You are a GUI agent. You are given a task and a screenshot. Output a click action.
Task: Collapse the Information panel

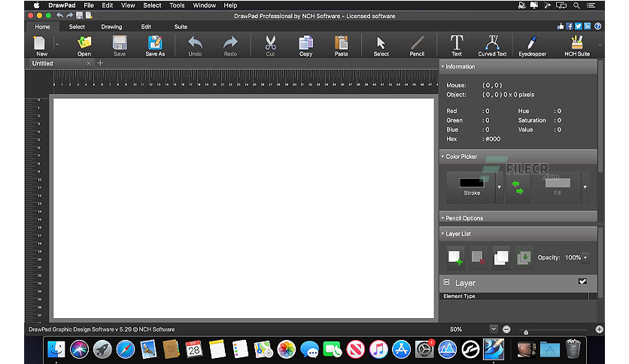pos(443,66)
